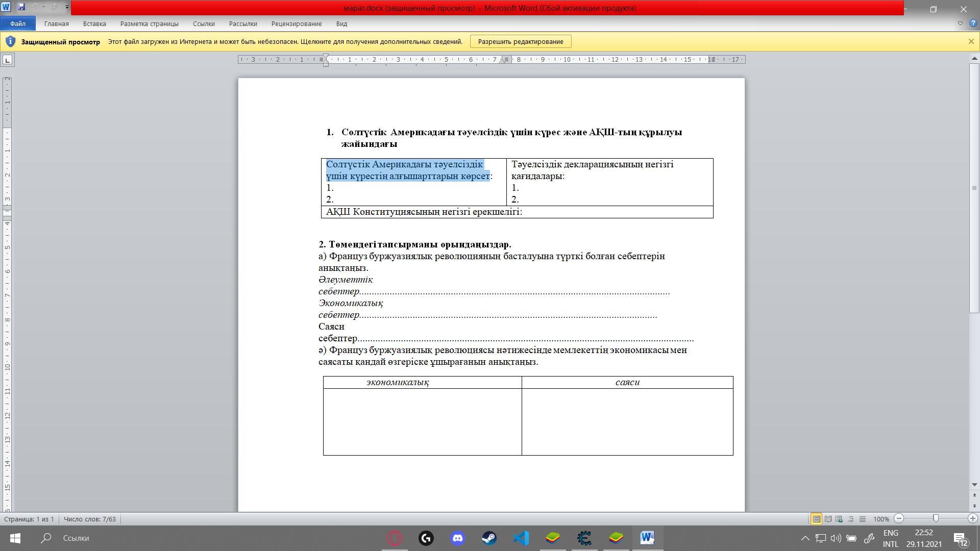Open Customize Quick Access Toolbar dropdown

(67, 7)
